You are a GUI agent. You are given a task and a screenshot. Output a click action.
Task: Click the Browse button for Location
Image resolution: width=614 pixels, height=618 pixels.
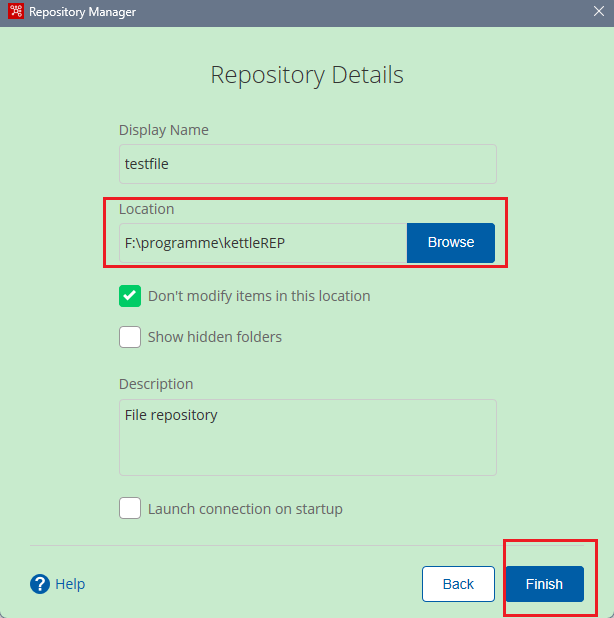pos(451,243)
